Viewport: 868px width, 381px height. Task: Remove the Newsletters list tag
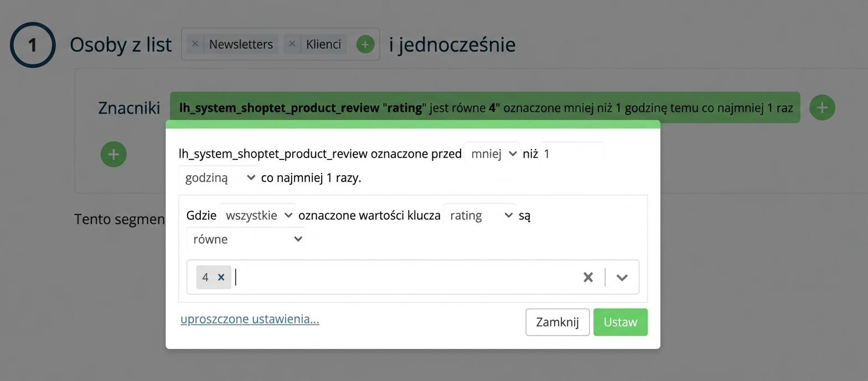click(x=195, y=44)
